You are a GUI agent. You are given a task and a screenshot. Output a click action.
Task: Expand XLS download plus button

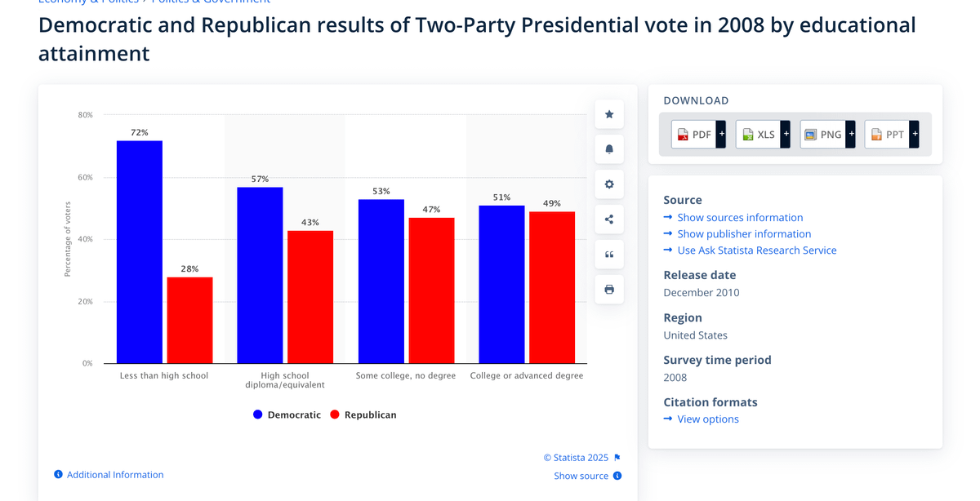[786, 134]
